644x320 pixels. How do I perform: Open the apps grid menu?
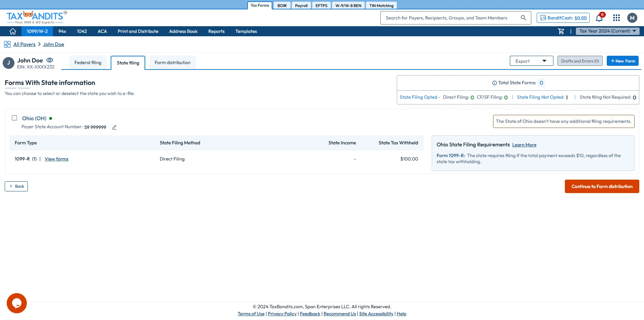pos(616,18)
